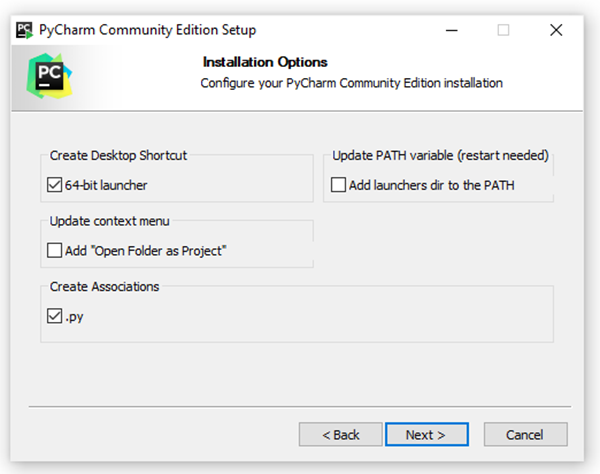Screen dimensions: 600x474
Task: Select the Create Desktop Shortcut group label
Action: (118, 156)
